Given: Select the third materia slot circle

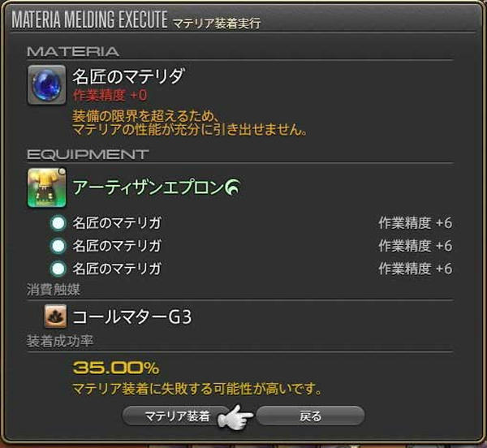Looking at the screenshot, I should pyautogui.click(x=58, y=269).
